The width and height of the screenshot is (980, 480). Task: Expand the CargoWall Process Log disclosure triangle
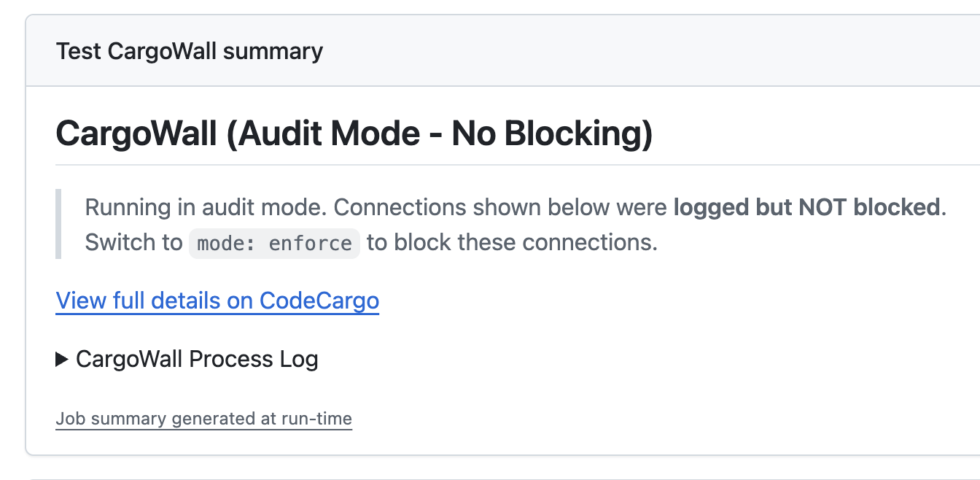click(x=62, y=359)
